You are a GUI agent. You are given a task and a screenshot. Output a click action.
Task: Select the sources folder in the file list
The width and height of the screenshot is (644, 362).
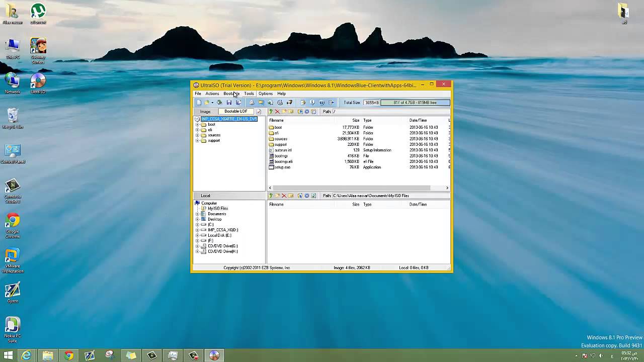tap(358, 139)
